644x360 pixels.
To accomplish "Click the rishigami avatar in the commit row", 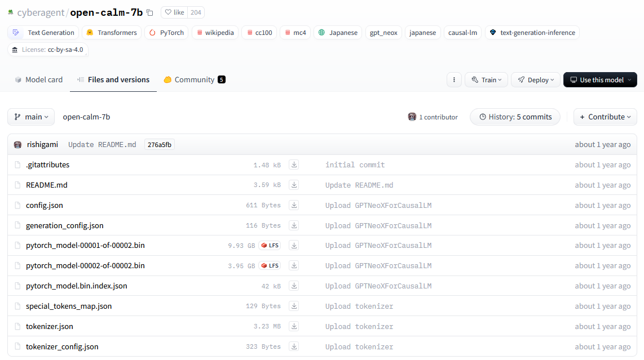I will (17, 144).
